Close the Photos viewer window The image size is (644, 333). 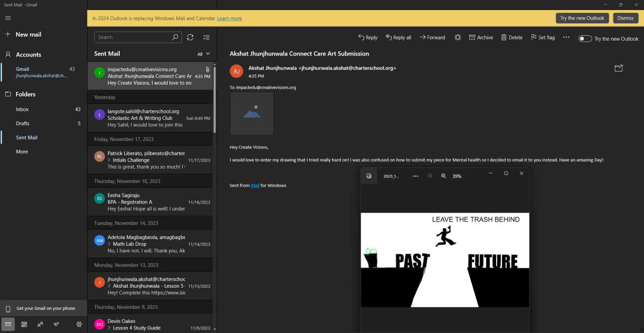(521, 173)
